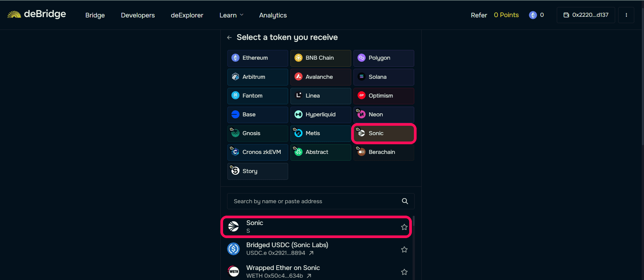Go to deExplorer

click(x=187, y=15)
